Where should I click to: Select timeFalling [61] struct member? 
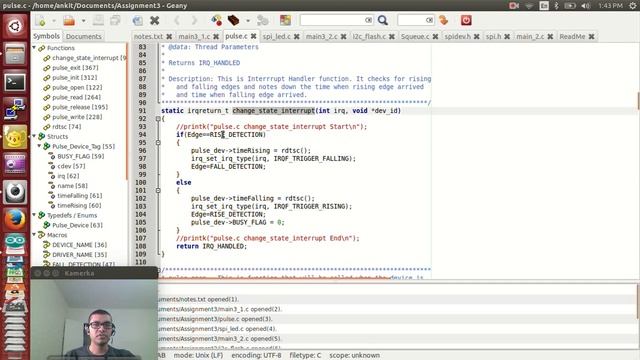(x=80, y=196)
